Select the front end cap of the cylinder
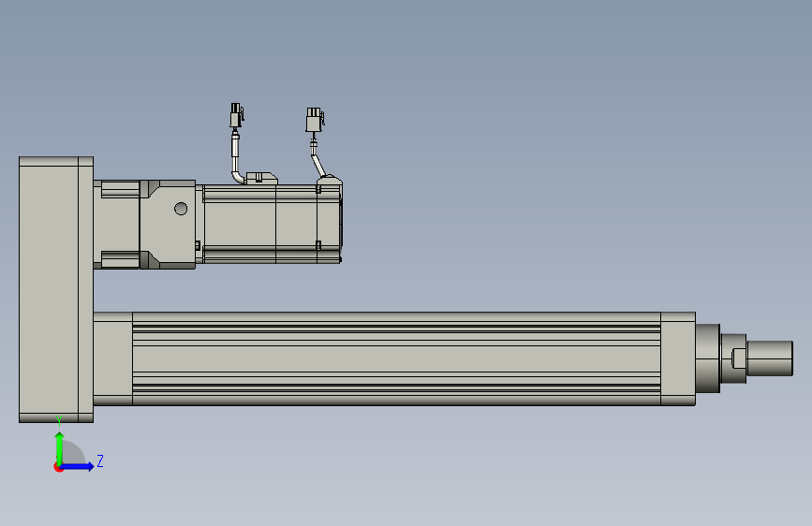The width and height of the screenshot is (812, 526). [x=678, y=358]
